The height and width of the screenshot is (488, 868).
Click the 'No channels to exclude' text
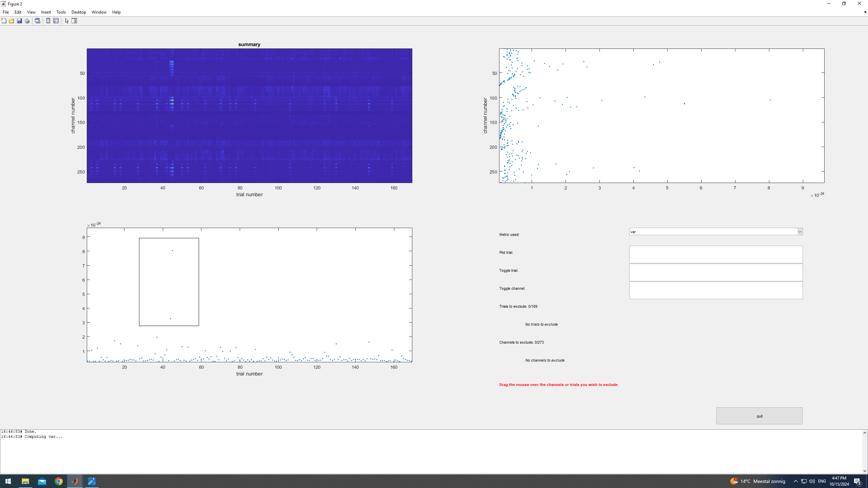pyautogui.click(x=545, y=360)
